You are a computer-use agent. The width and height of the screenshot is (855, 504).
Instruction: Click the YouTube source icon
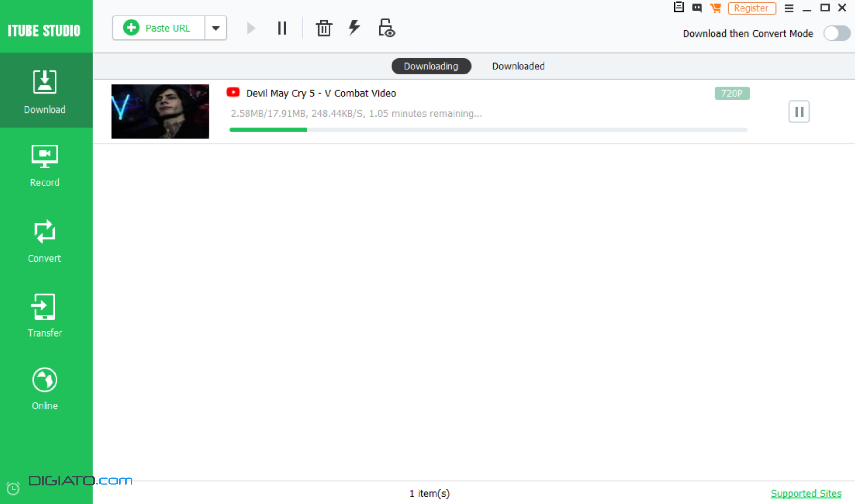(233, 92)
